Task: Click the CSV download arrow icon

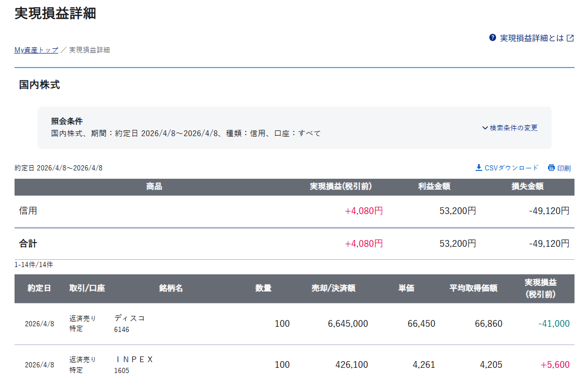Action: point(478,168)
